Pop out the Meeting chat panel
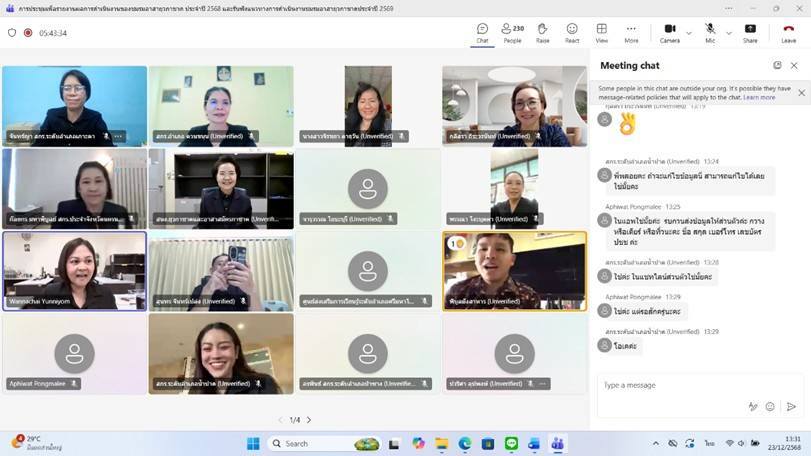The width and height of the screenshot is (811, 456). pos(777,65)
